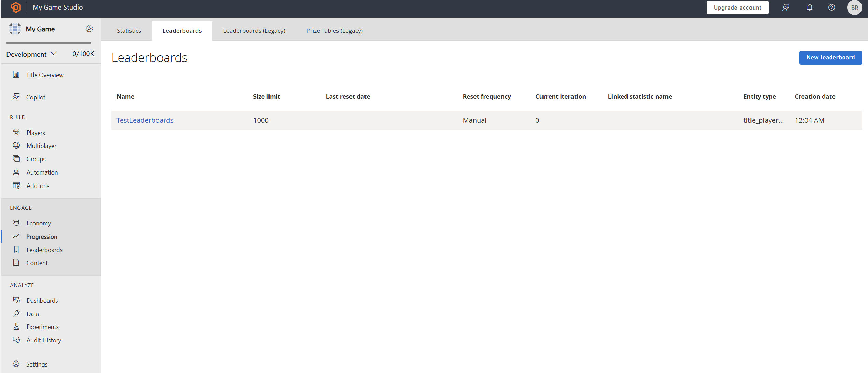The width and height of the screenshot is (868, 373).
Task: Click the help question mark icon
Action: pyautogui.click(x=831, y=8)
